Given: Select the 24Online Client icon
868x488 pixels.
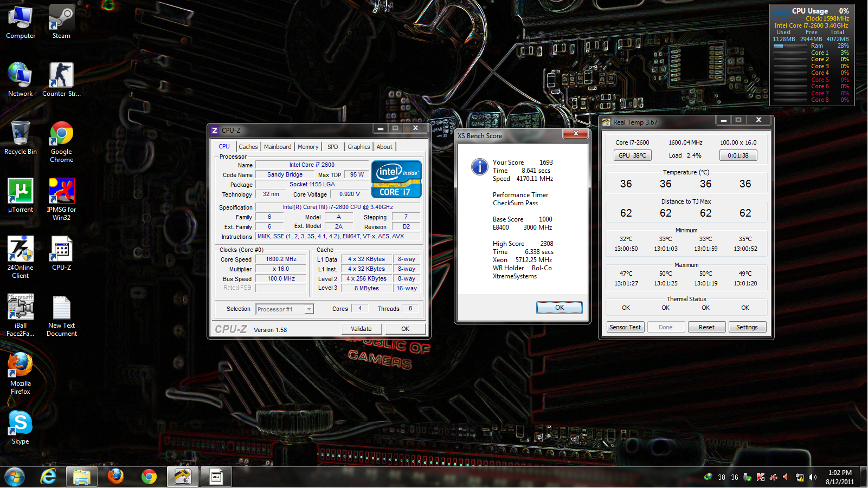Looking at the screenshot, I should 21,257.
